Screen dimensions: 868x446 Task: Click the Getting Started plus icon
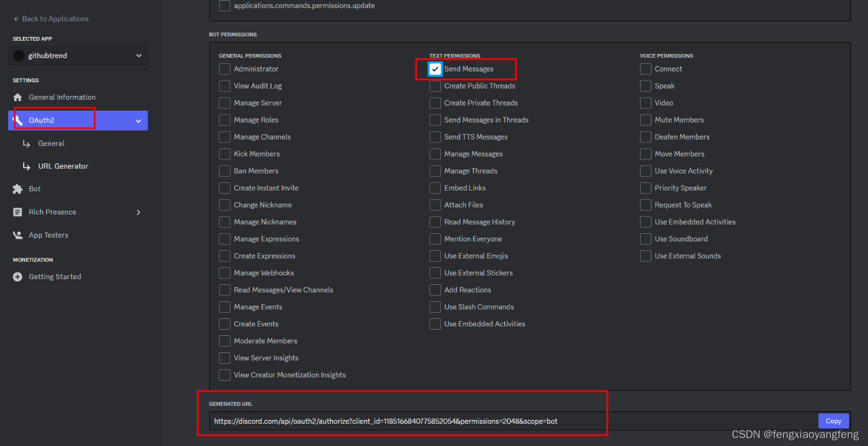(x=18, y=277)
